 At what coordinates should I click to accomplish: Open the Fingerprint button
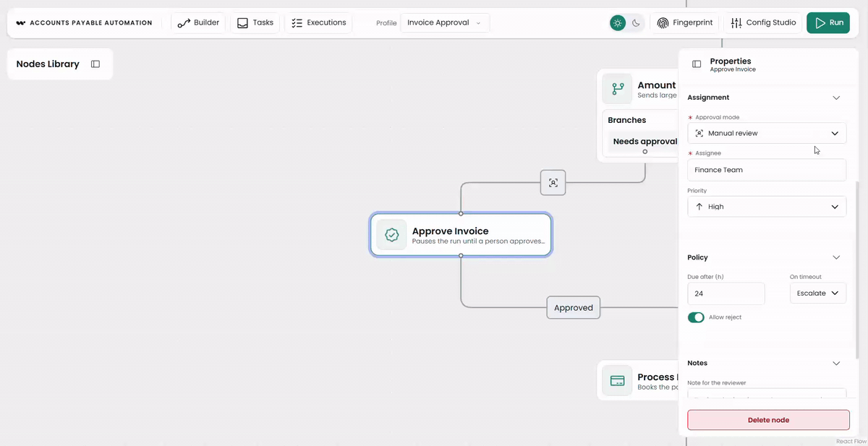point(684,22)
